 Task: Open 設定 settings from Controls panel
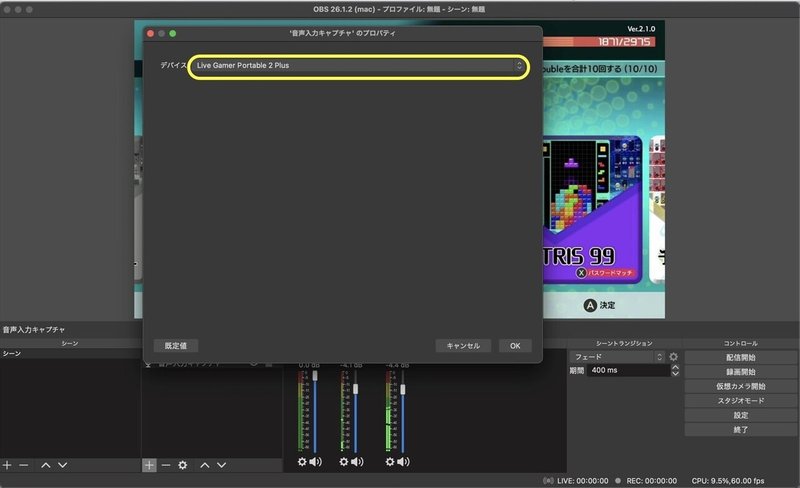741,415
